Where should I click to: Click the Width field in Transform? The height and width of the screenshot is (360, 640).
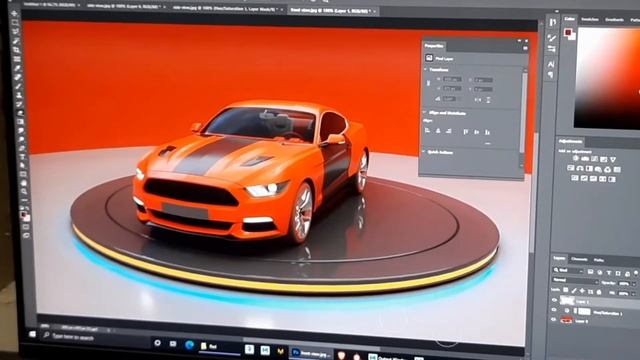click(x=452, y=79)
